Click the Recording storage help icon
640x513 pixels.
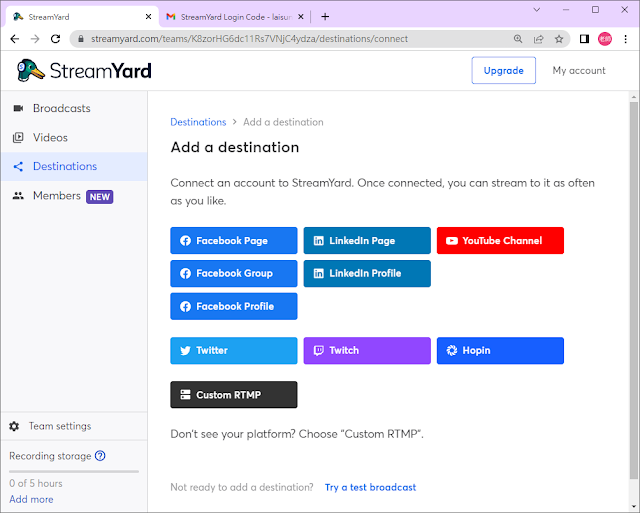100,455
